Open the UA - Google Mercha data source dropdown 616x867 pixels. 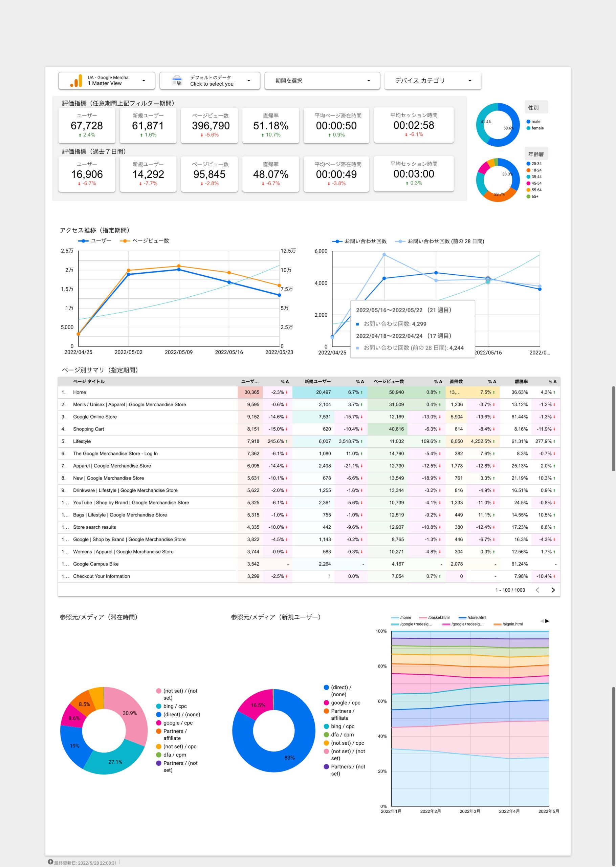(107, 81)
